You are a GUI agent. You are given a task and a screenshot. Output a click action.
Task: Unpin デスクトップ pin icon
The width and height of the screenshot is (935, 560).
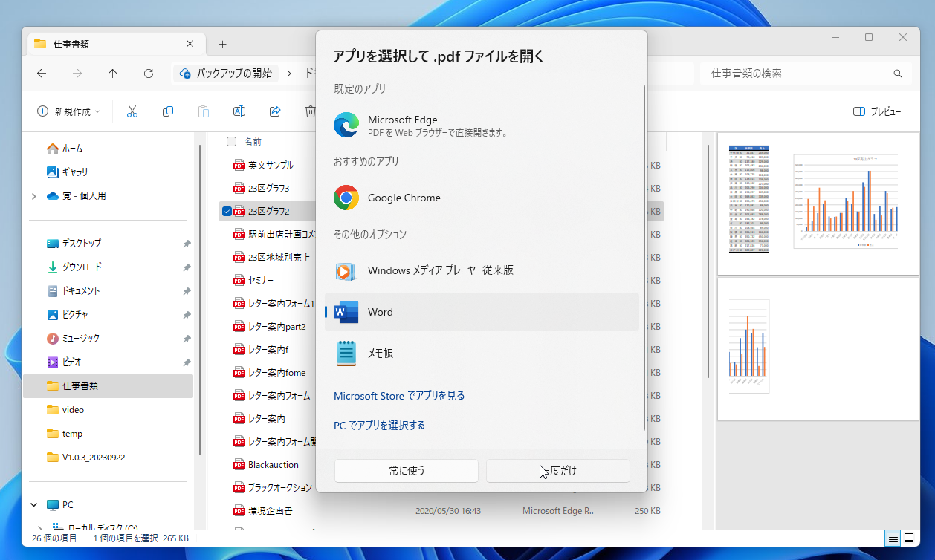tap(187, 244)
